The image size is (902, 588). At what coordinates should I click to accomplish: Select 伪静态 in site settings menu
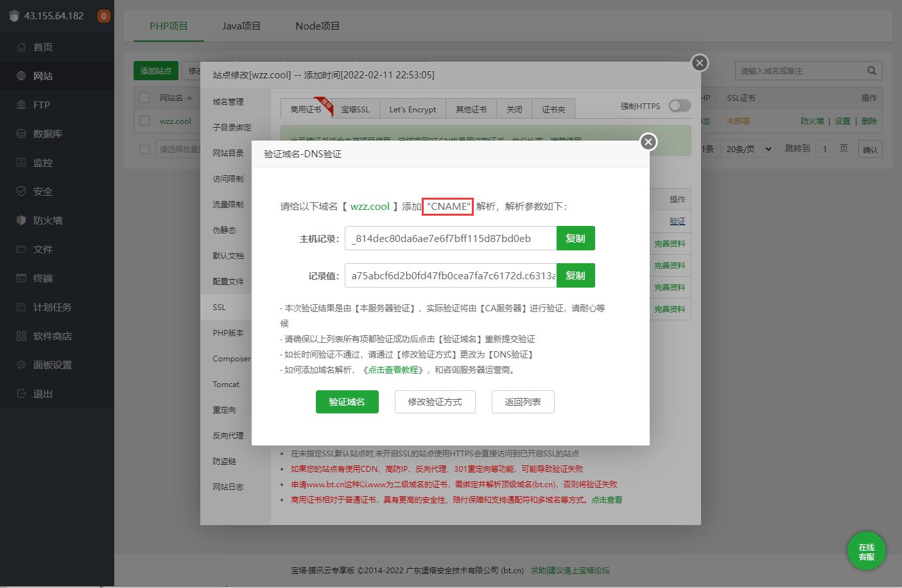tap(224, 230)
